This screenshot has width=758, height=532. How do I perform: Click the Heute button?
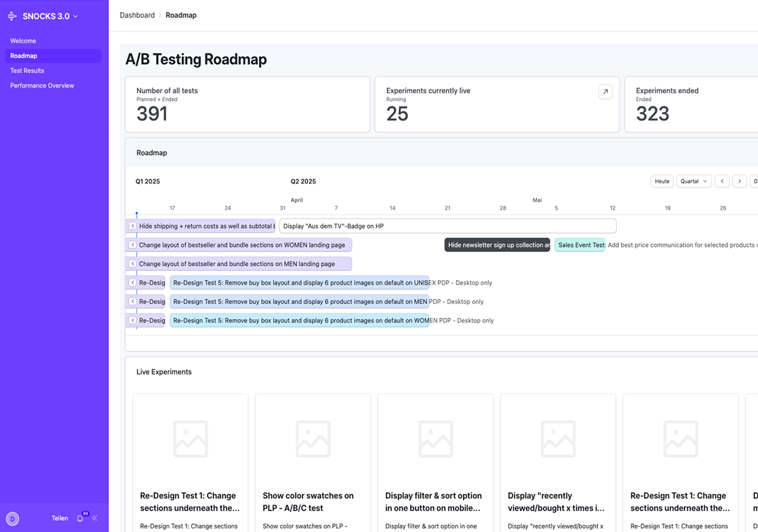click(x=661, y=181)
